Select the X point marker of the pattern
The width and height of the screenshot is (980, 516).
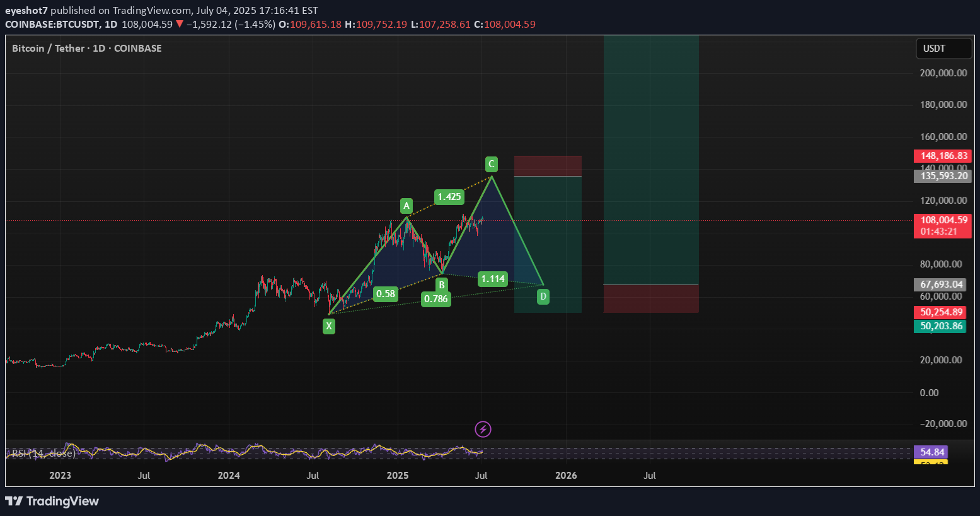pyautogui.click(x=329, y=326)
